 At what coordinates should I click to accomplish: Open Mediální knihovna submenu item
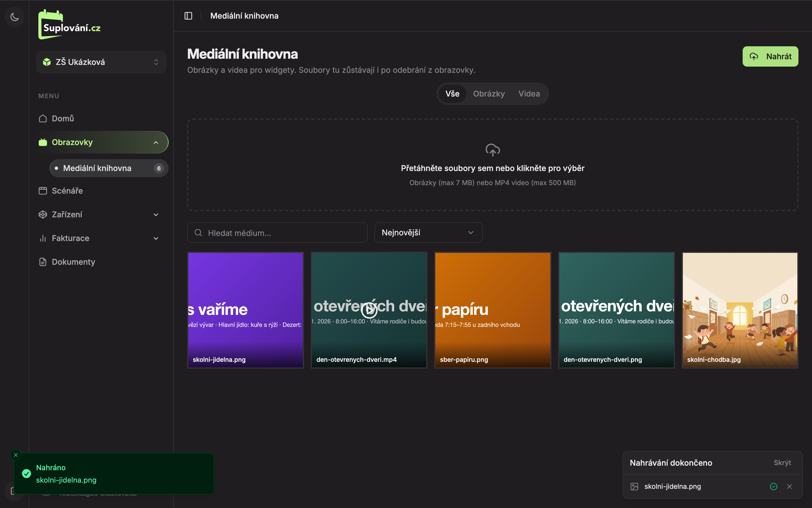(x=109, y=168)
